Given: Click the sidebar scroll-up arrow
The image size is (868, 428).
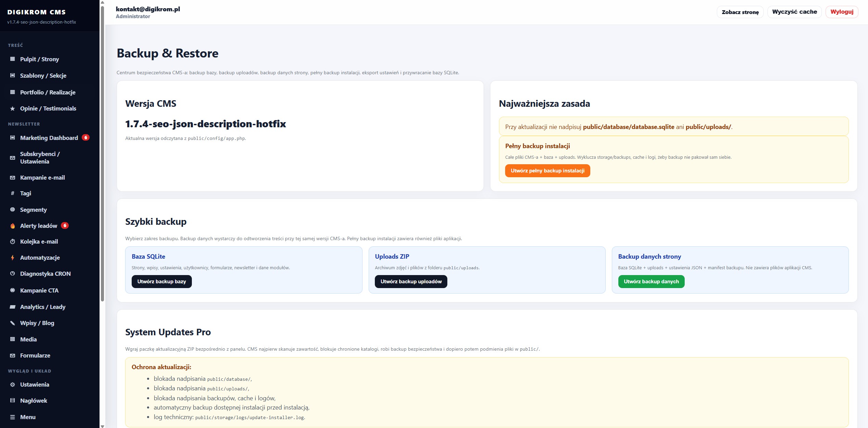Looking at the screenshot, I should click(102, 2).
